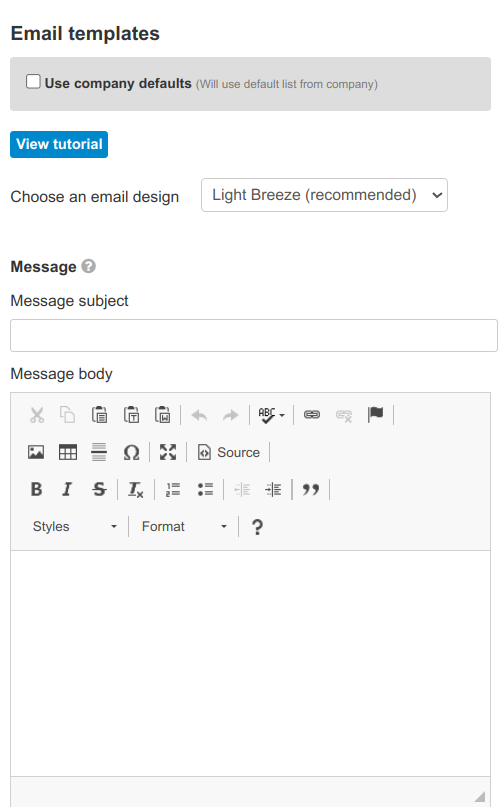Insert a numbered list

coord(173,489)
